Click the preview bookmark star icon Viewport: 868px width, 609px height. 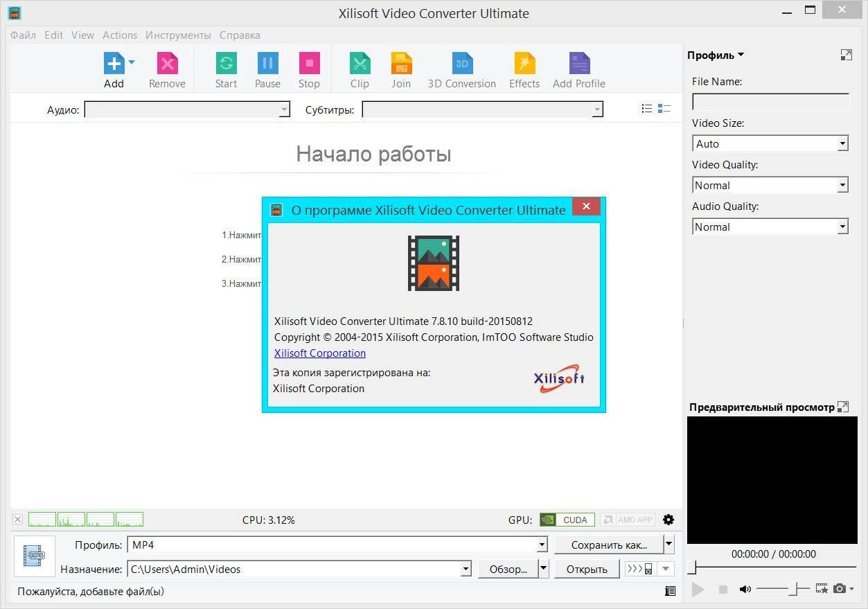click(x=822, y=589)
